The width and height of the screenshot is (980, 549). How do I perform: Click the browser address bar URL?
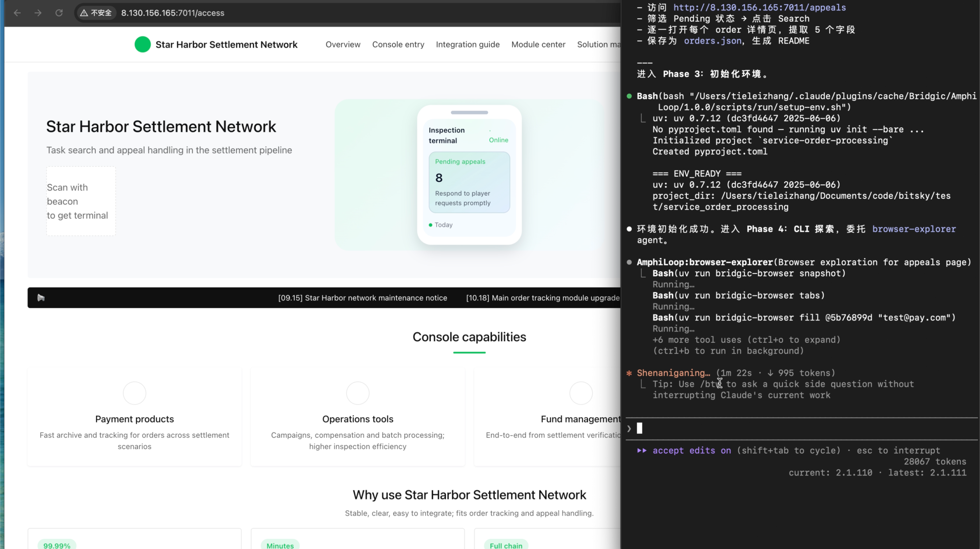pos(173,13)
